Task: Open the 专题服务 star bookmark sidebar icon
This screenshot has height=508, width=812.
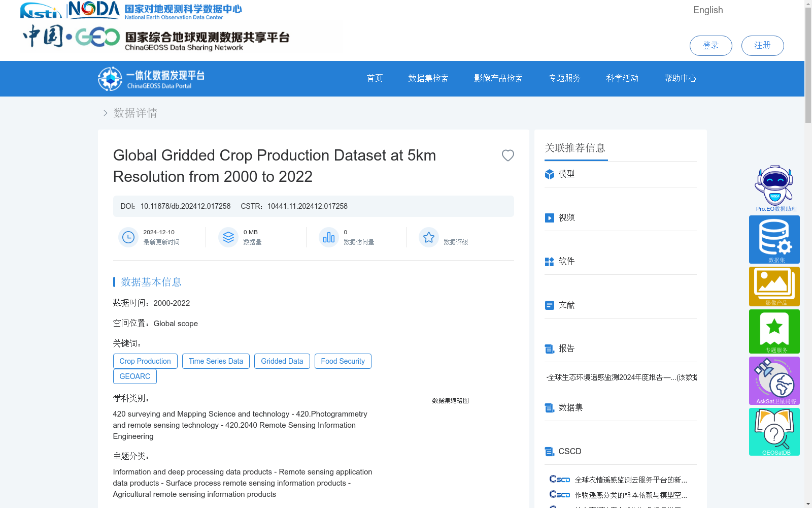Action: [x=774, y=331]
